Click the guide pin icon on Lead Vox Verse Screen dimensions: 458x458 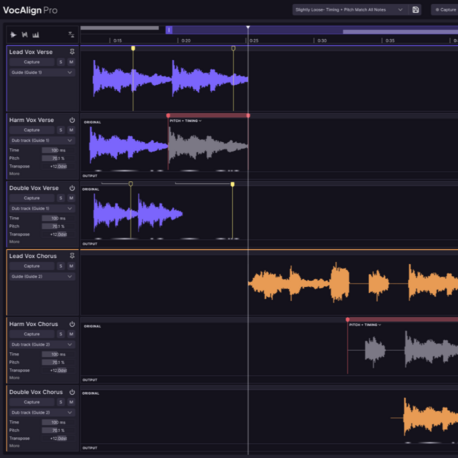72,52
